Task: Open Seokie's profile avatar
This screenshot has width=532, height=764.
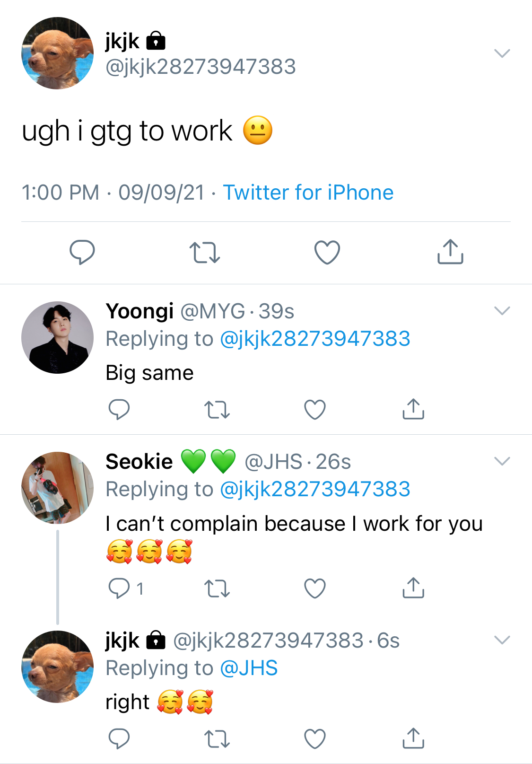Action: pyautogui.click(x=58, y=488)
